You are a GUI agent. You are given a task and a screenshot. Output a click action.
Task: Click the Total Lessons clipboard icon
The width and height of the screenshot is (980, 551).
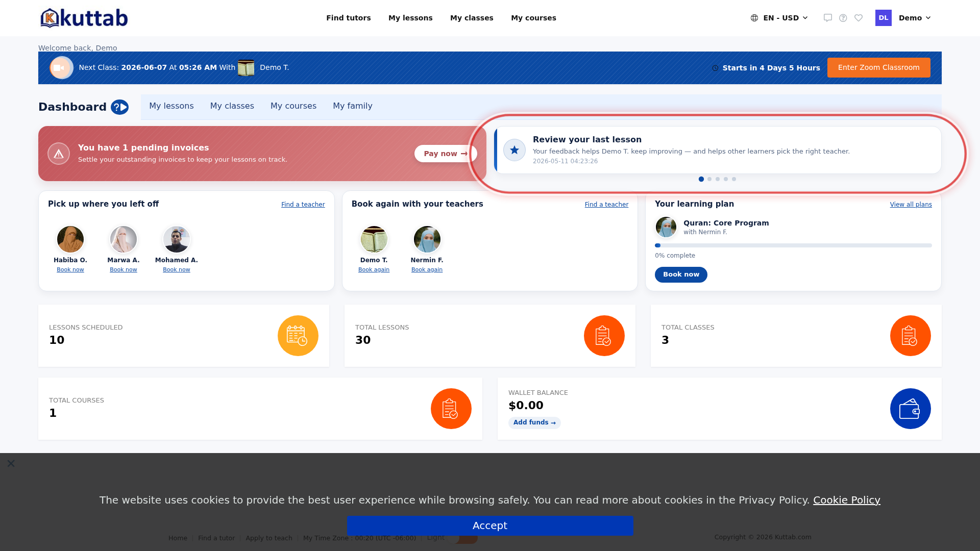tap(604, 336)
